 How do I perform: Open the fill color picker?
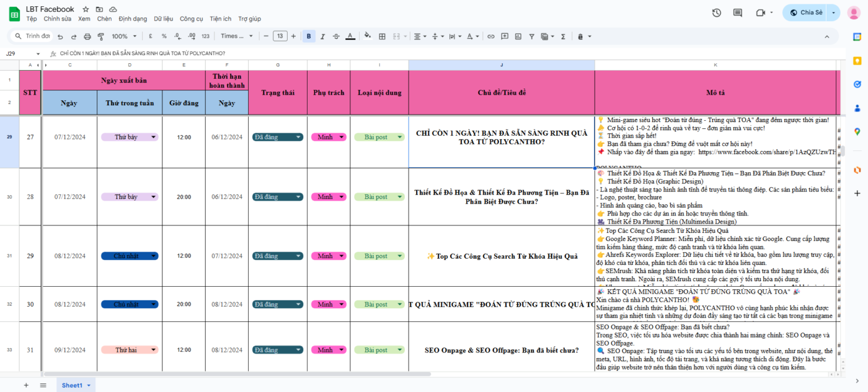coord(368,37)
